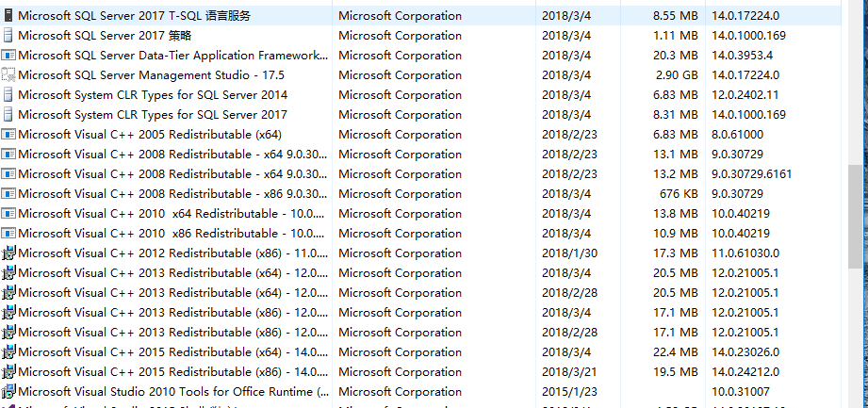
Task: Click the size value '2.90 GB'
Action: click(676, 75)
